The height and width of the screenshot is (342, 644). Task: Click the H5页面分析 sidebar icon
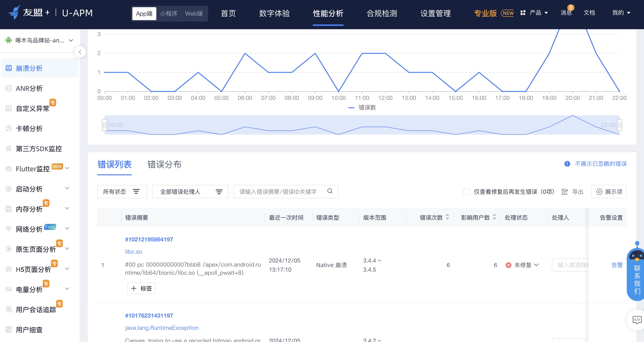click(8, 269)
